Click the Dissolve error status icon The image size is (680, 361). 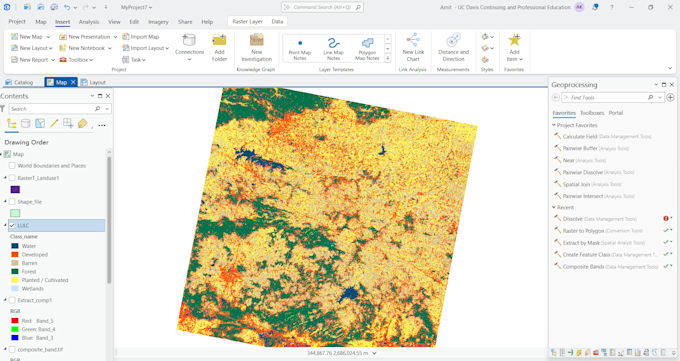tap(666, 219)
